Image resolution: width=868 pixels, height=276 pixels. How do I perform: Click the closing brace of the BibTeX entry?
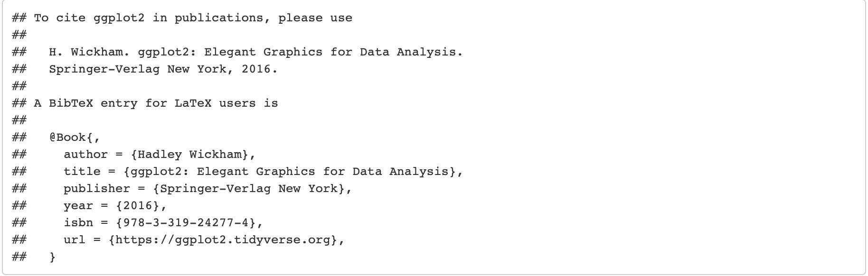(53, 257)
